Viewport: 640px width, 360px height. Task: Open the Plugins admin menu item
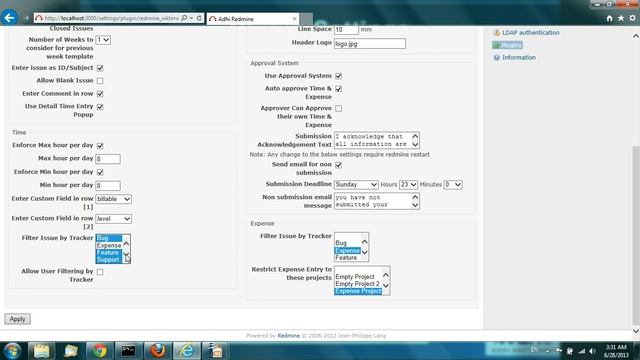coord(511,45)
